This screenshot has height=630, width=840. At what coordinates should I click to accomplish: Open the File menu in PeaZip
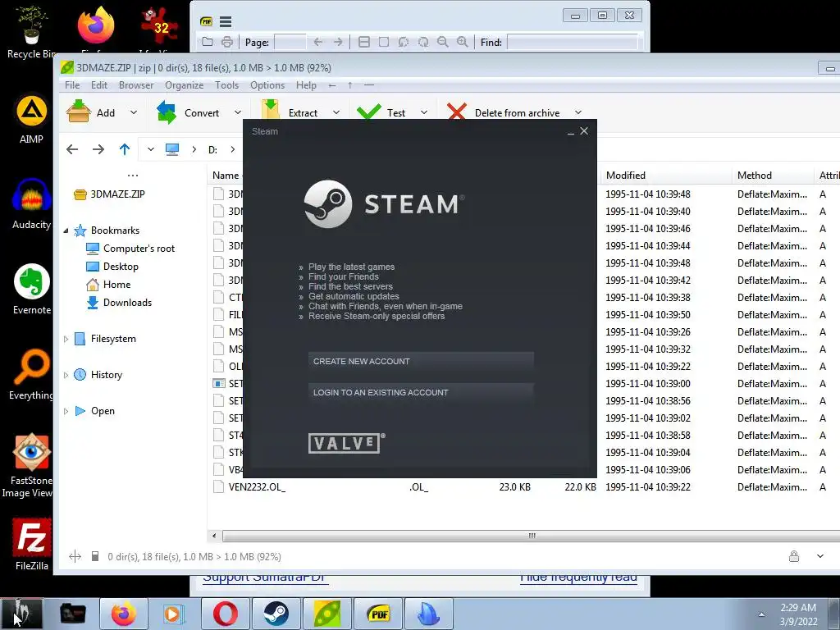coord(72,85)
